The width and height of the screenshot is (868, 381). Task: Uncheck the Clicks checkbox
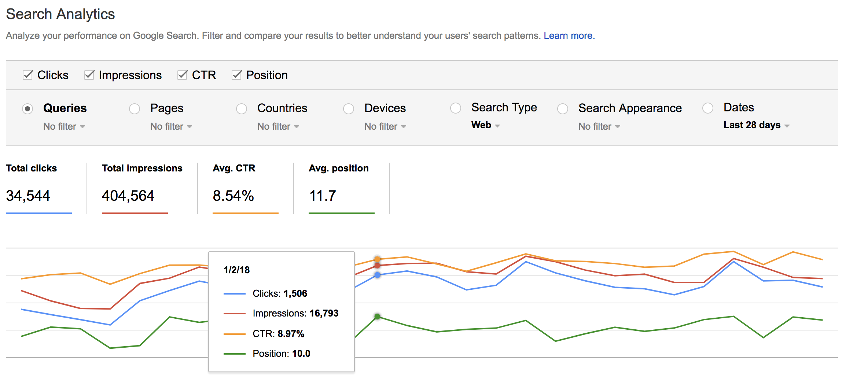click(28, 75)
